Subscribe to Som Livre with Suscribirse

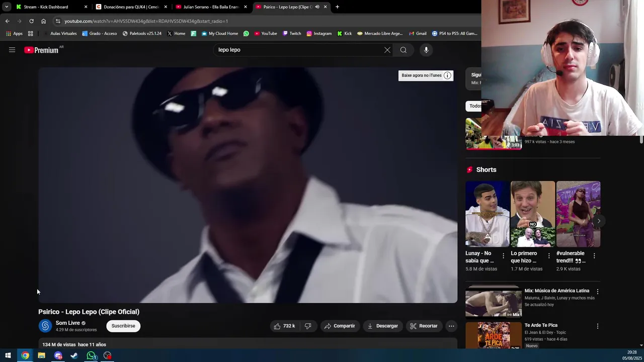(123, 326)
